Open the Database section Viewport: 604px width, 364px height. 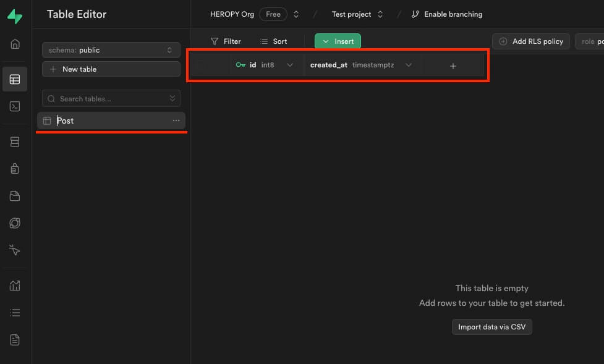[x=15, y=142]
